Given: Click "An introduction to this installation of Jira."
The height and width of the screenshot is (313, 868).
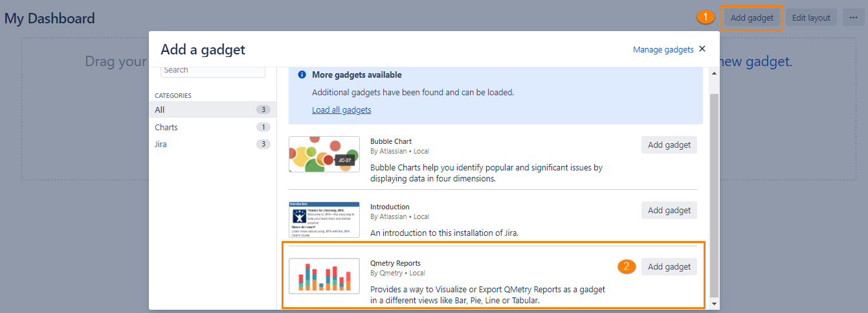Looking at the screenshot, I should [x=445, y=233].
